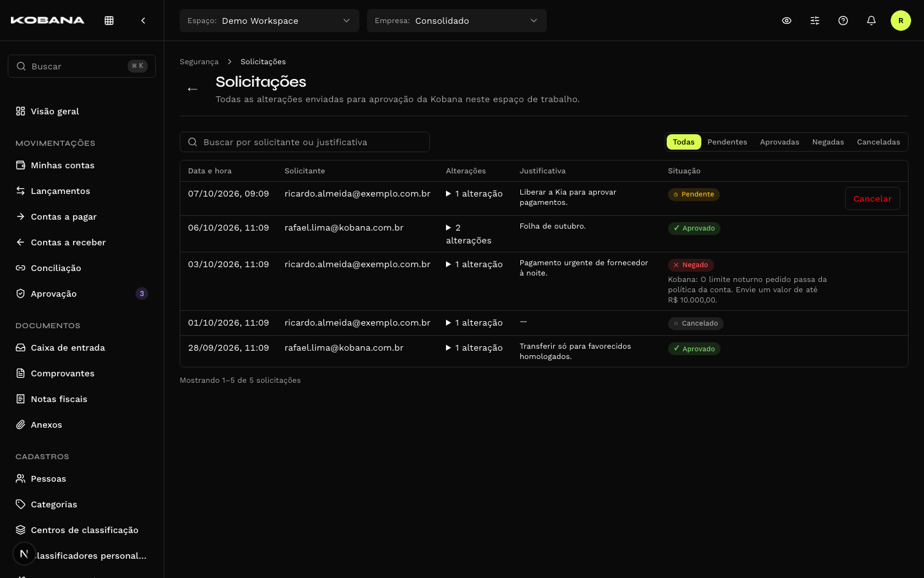Screen dimensions: 924x578
Task: Open the sliders settings icon
Action: pyautogui.click(x=815, y=21)
